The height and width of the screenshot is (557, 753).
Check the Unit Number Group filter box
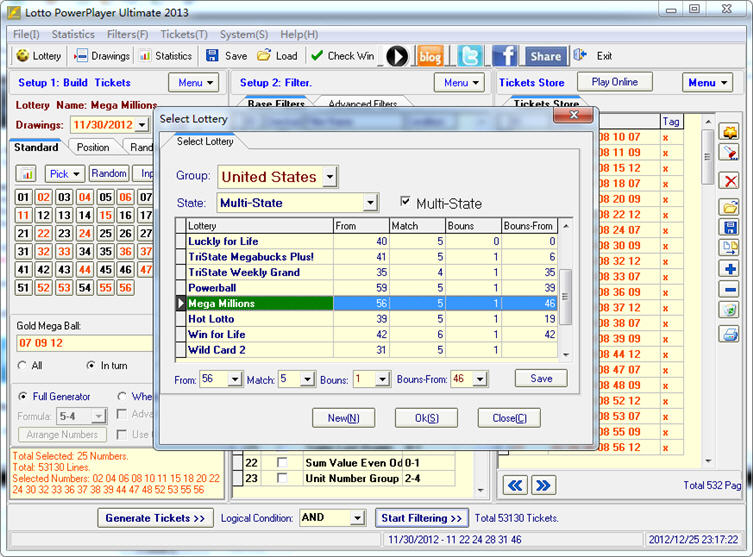tap(282, 478)
